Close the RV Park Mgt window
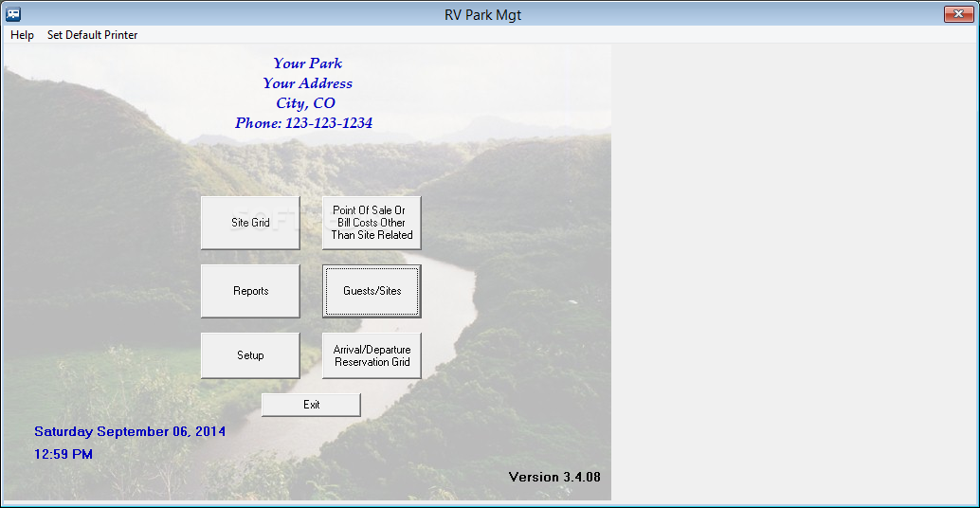The width and height of the screenshot is (980, 508). coord(958,14)
